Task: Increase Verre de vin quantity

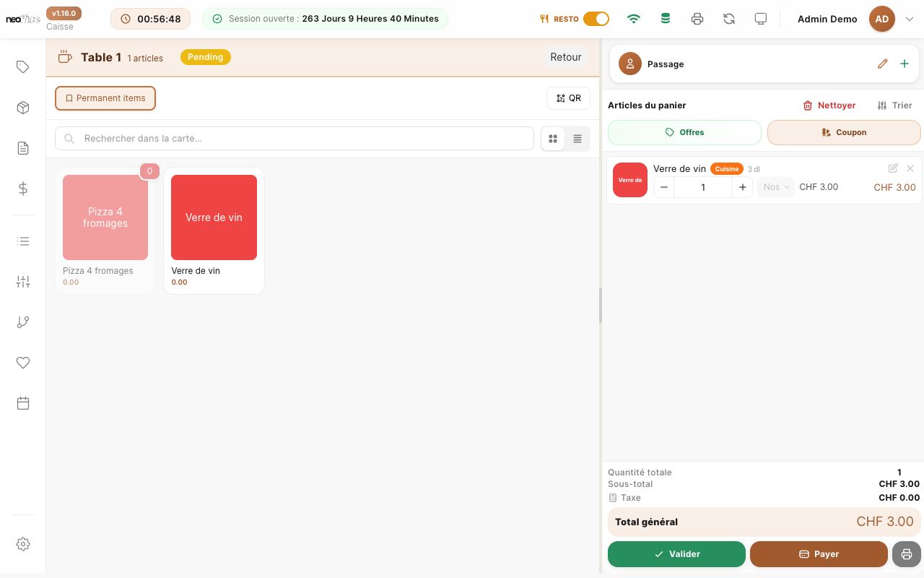Action: [x=742, y=187]
